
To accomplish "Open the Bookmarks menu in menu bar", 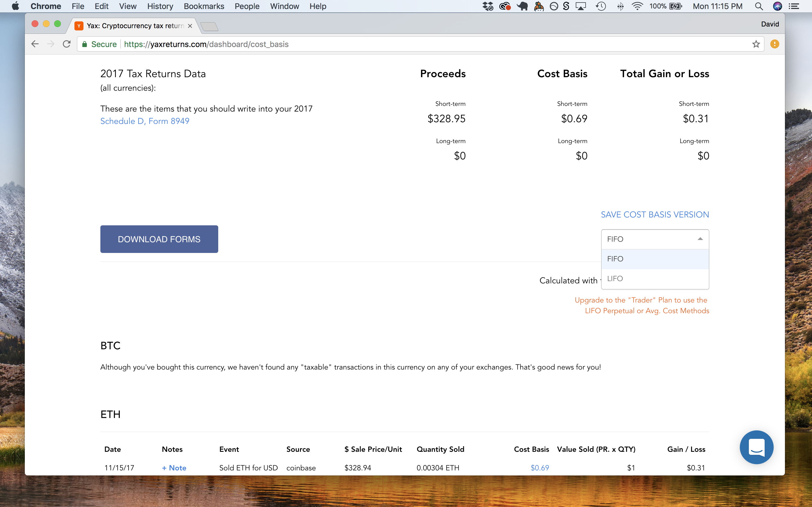I will tap(204, 6).
